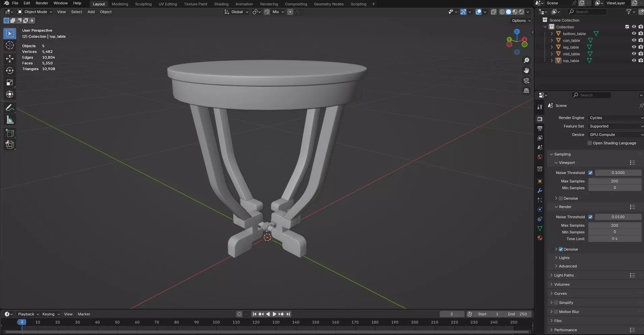Click the Z axis on navigation gizmo
Image resolution: width=644 pixels, height=335 pixels.
pos(517,32)
